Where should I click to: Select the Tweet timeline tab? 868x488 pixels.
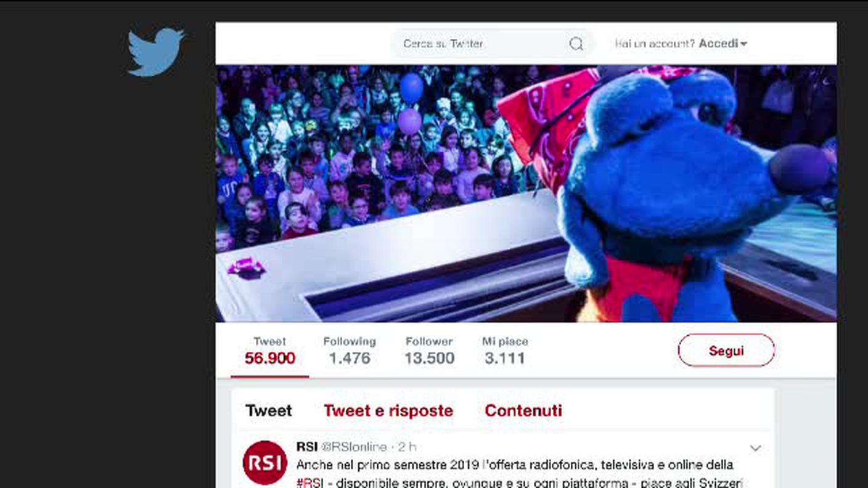pos(269,410)
